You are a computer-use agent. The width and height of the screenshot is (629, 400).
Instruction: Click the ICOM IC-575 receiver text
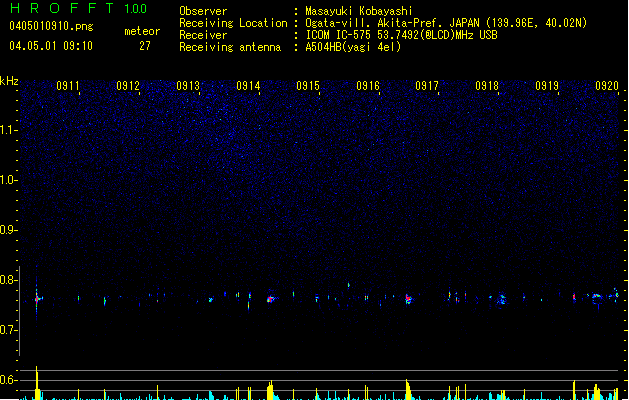pos(402,35)
